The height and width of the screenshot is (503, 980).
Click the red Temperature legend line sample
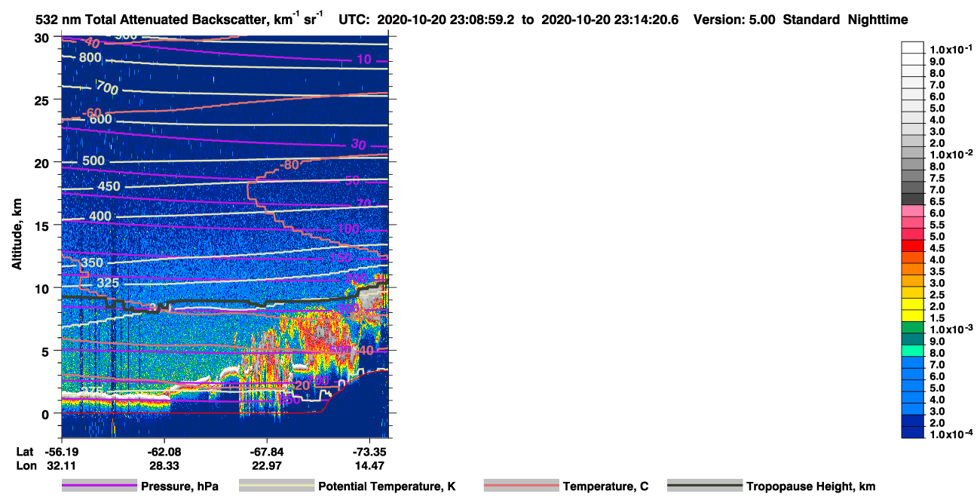tap(521, 486)
